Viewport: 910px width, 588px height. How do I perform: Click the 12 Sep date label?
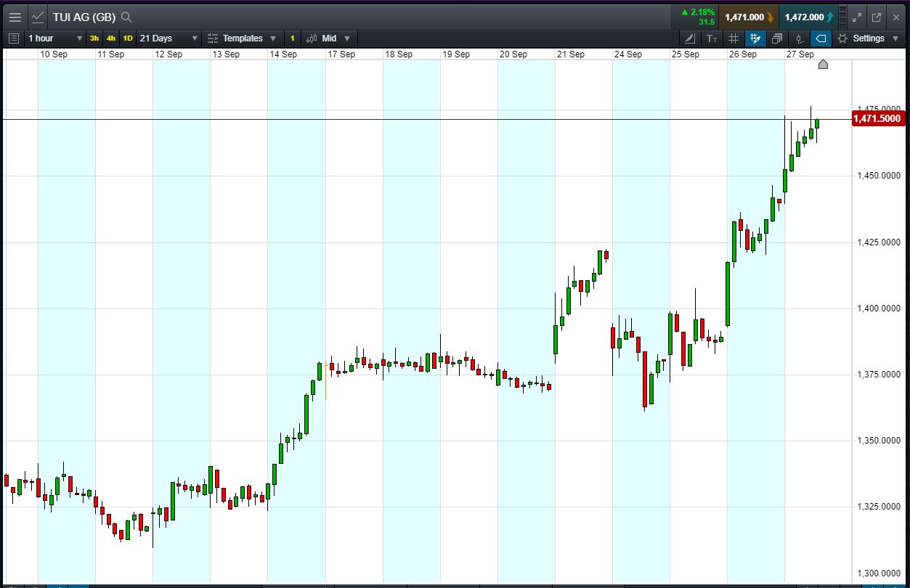click(168, 54)
